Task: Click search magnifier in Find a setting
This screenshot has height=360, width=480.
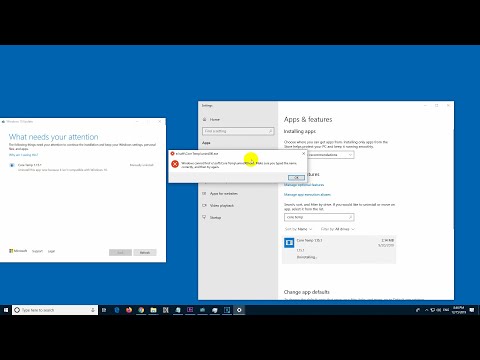Action: point(270,131)
